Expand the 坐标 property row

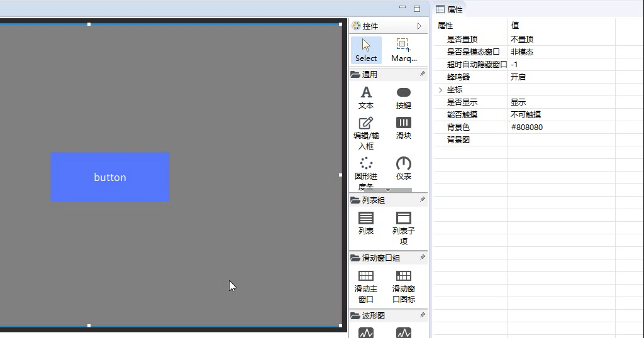(441, 90)
